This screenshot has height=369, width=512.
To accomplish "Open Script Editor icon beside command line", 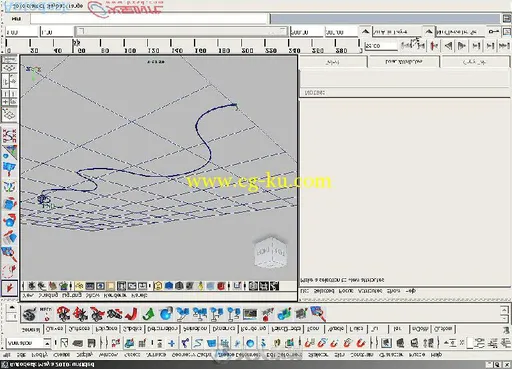I will coord(506,18).
